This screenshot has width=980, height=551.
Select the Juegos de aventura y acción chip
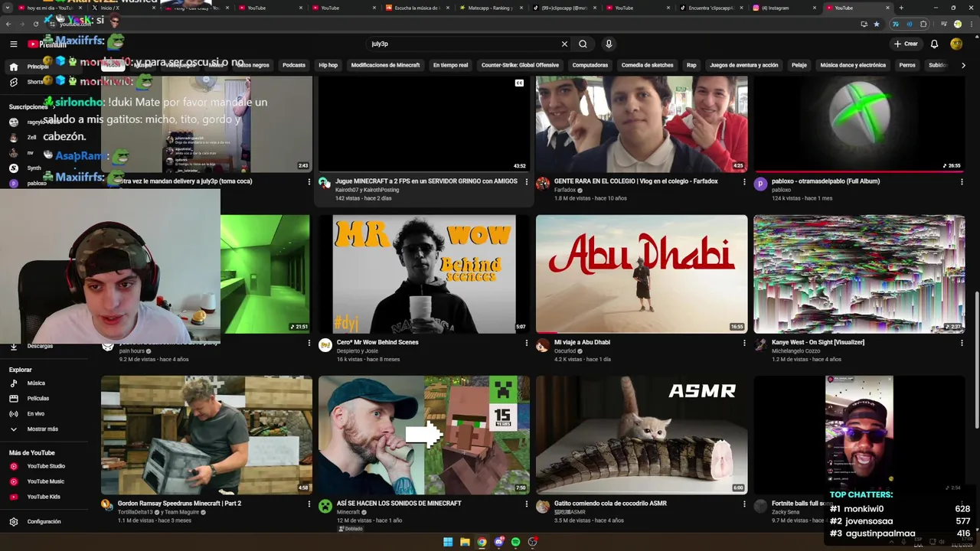(x=743, y=65)
